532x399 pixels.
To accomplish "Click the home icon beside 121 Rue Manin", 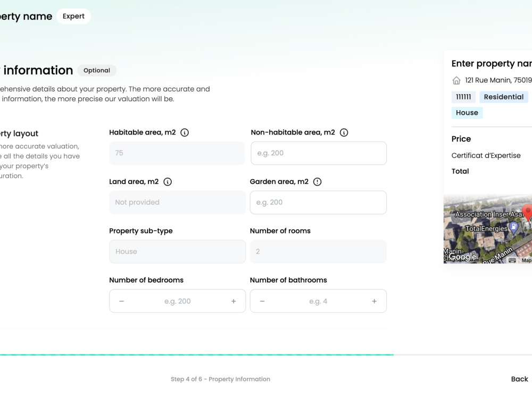I will tap(456, 80).
